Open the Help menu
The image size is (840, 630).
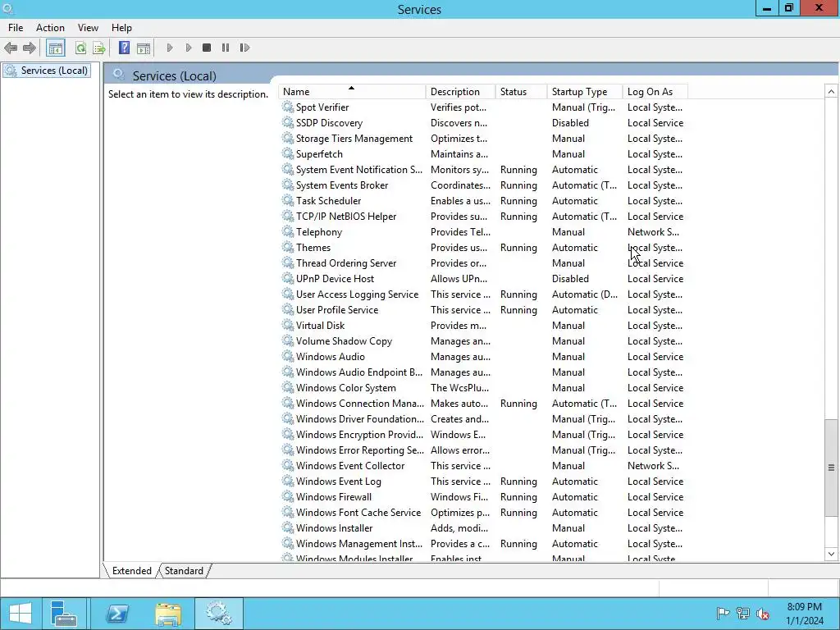pos(121,28)
